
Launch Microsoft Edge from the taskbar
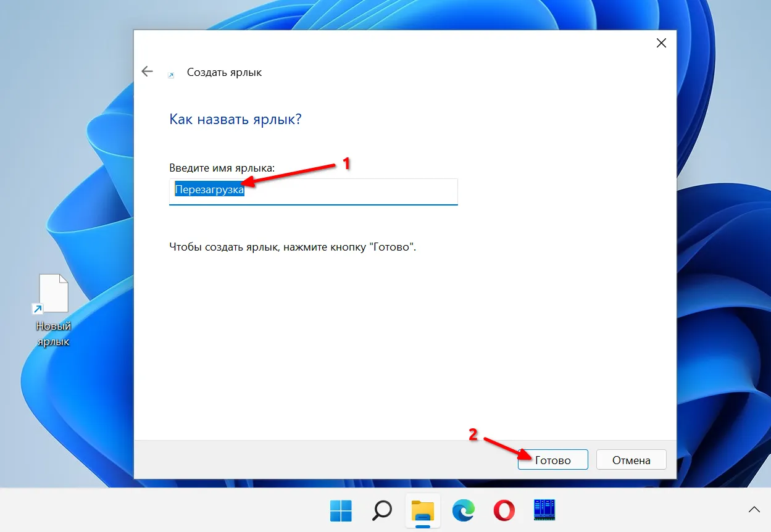point(464,510)
